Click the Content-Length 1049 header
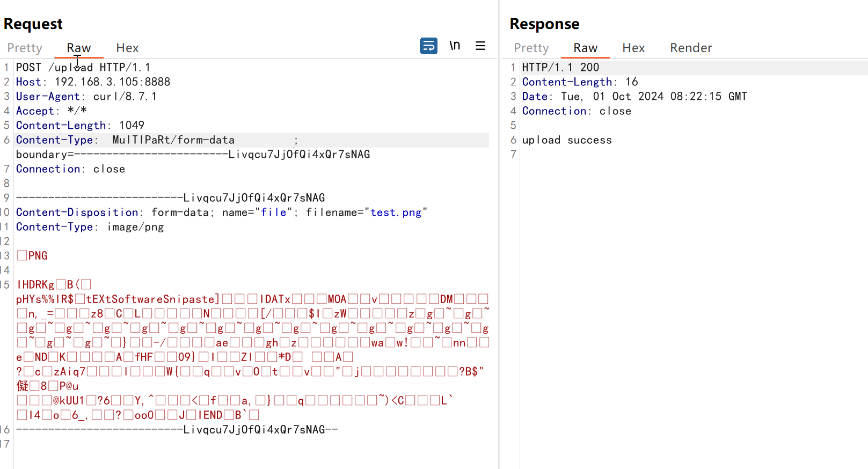 pos(80,126)
